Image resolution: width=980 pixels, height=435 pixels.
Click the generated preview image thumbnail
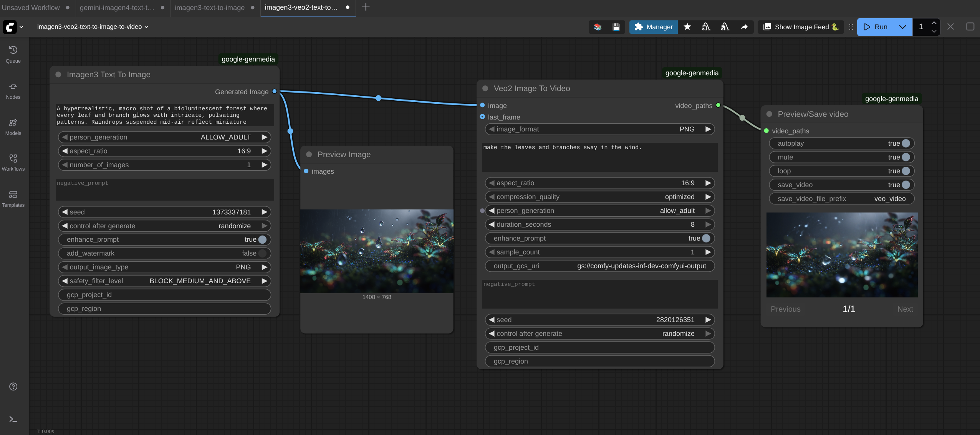pos(377,251)
